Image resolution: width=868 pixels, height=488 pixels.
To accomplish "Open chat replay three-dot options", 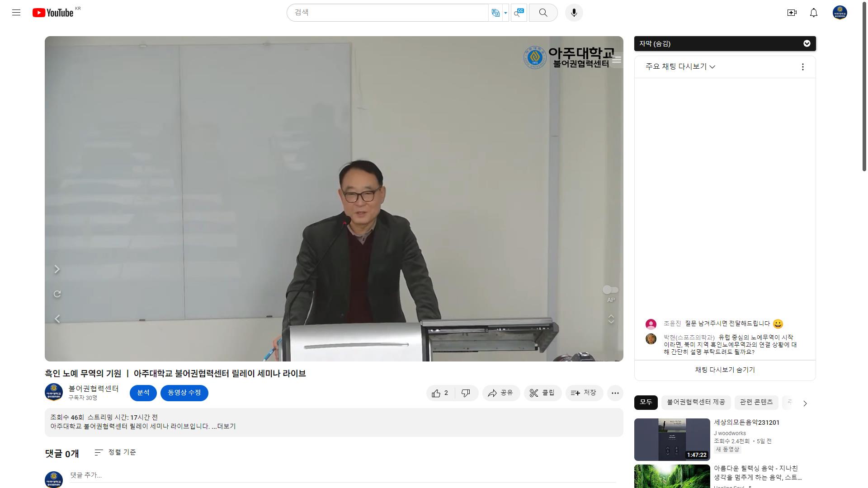I will coord(802,67).
